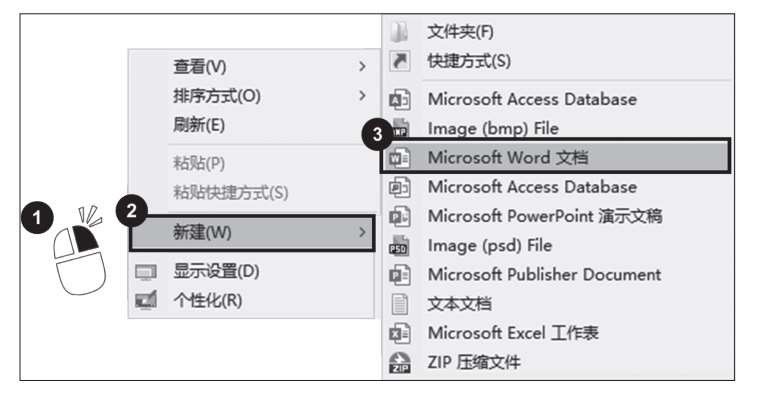Image resolution: width=762 pixels, height=398 pixels.
Task: Click the Excel worksheet icon
Action: [x=399, y=333]
